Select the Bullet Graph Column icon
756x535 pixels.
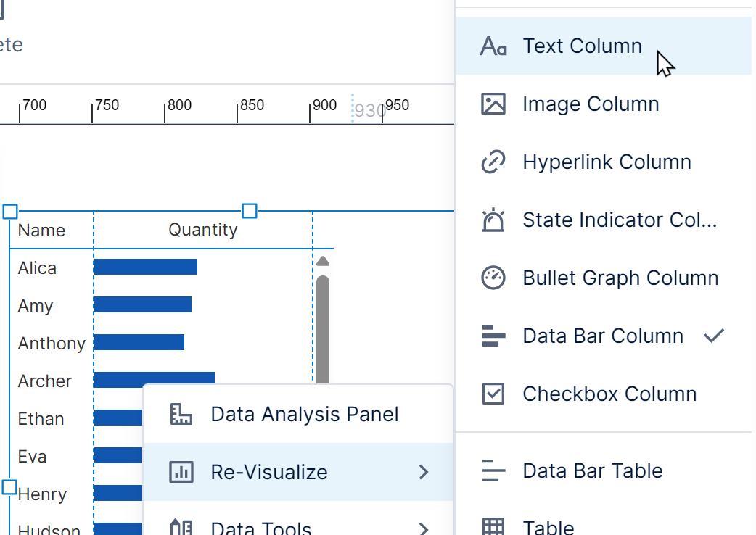click(494, 278)
